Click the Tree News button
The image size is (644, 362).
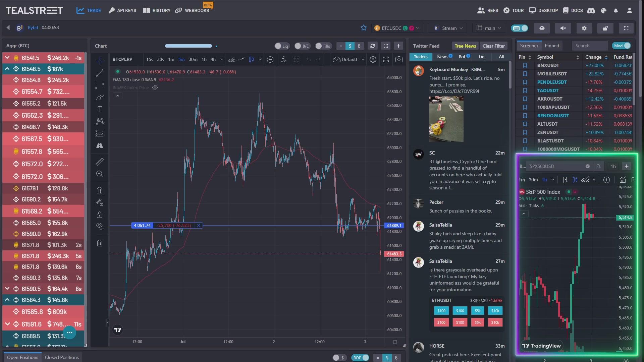pyautogui.click(x=465, y=46)
